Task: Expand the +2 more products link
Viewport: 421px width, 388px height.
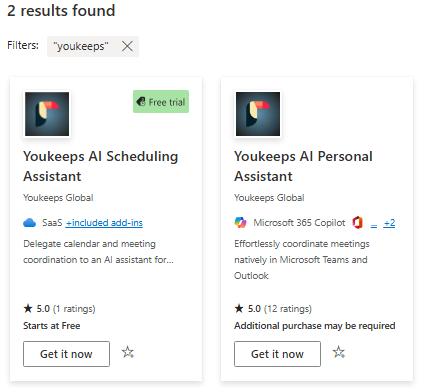Action: [389, 223]
